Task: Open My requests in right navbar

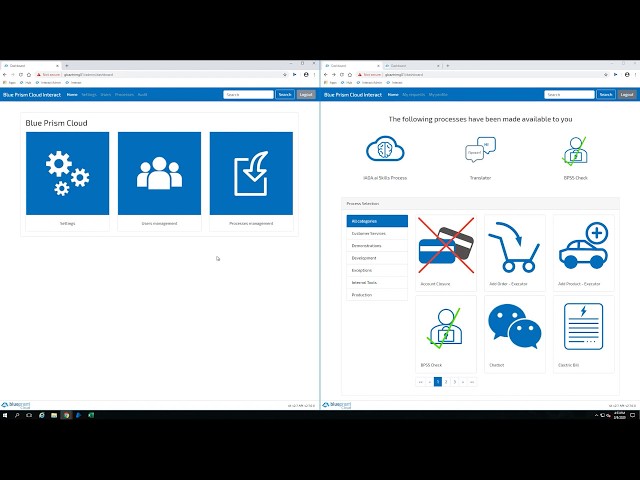Action: pos(414,95)
